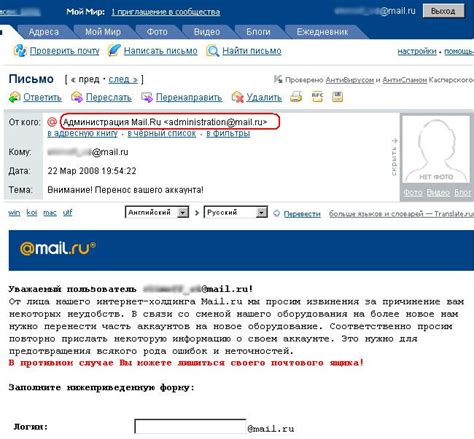Select the radio button next to Перевести
Screen dimensions: 474x439
(276, 213)
